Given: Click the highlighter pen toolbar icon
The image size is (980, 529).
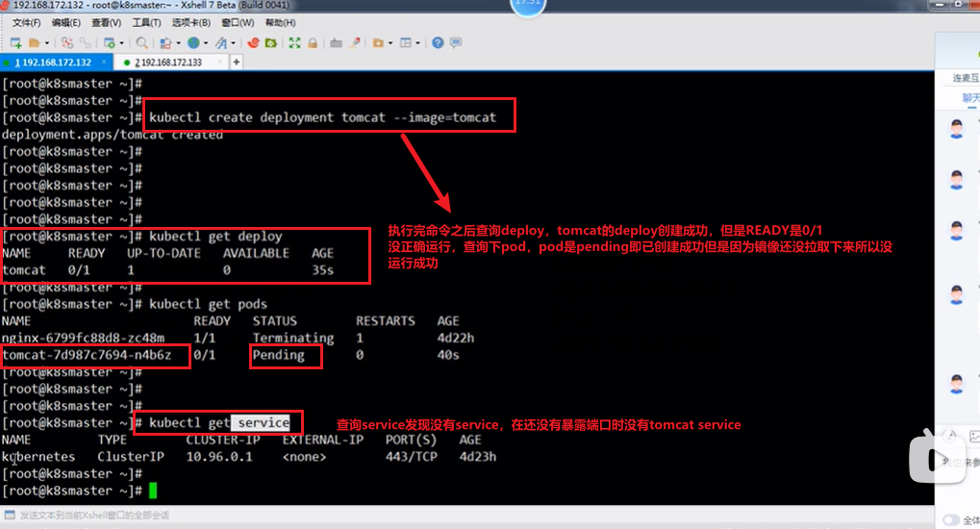Looking at the screenshot, I should (x=355, y=42).
